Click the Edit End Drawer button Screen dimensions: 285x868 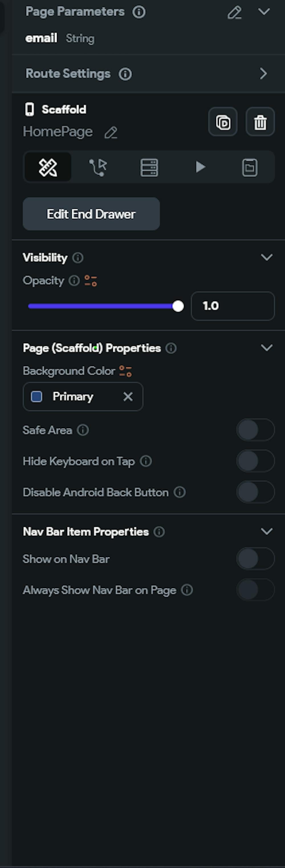point(91,214)
